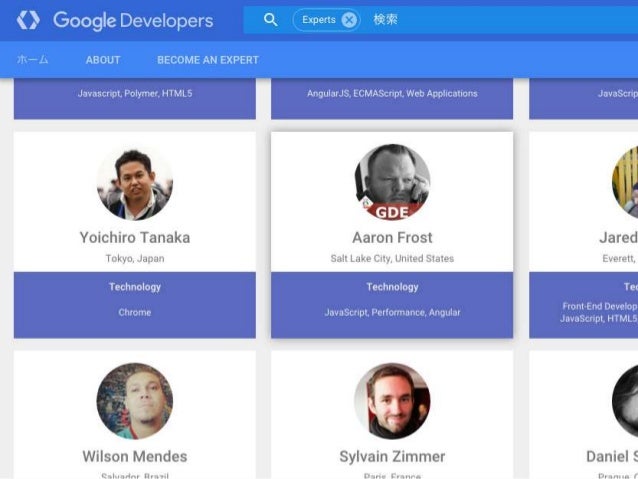Click AngularJS, ECMAScript, Web Applications text
The image size is (638, 479).
pyautogui.click(x=392, y=94)
